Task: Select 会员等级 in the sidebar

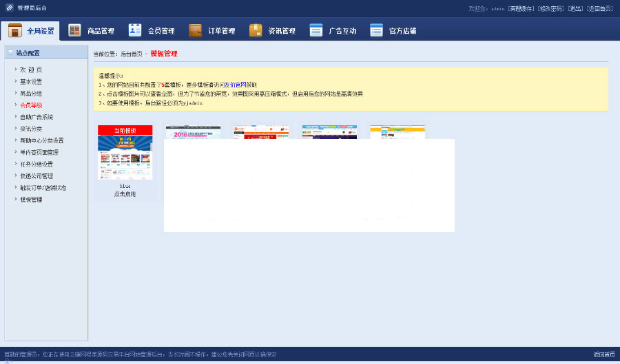Action: (x=31, y=105)
